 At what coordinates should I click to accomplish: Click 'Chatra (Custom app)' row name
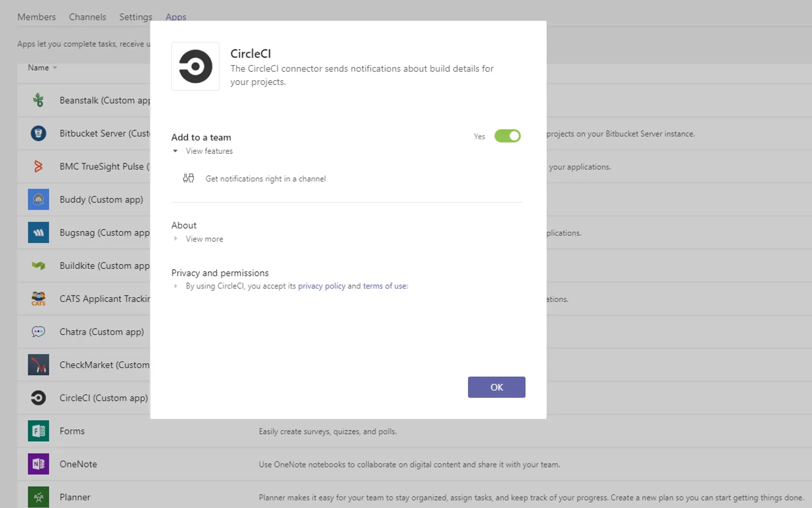tap(101, 332)
